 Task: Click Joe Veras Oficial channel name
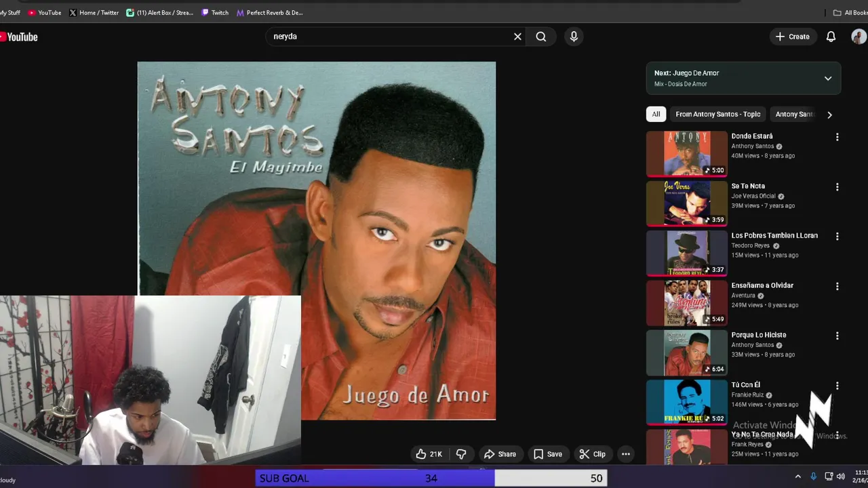(753, 196)
